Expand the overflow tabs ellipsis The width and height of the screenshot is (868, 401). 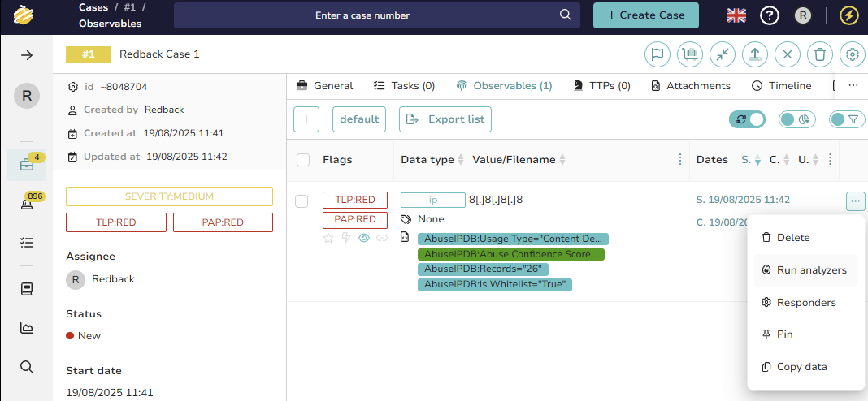(853, 85)
